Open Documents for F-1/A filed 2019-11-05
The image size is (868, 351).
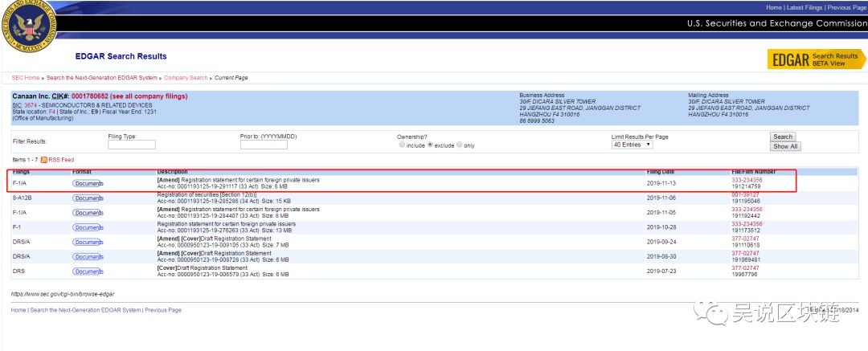(88, 213)
